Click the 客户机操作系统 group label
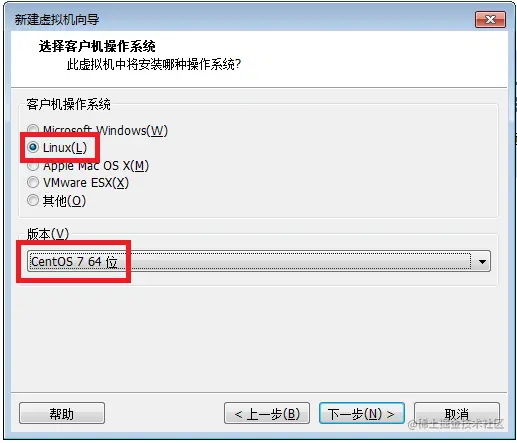The height and width of the screenshot is (443, 517). [68, 104]
